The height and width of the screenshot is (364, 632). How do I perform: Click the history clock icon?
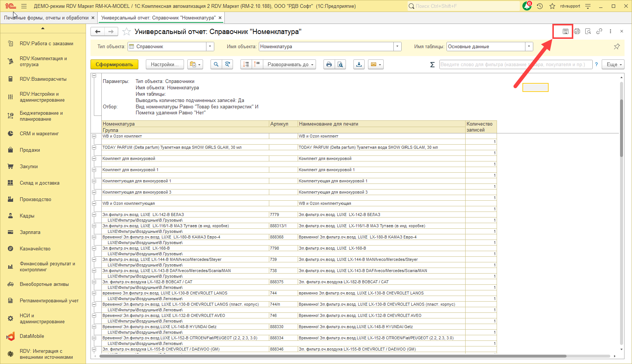(540, 6)
